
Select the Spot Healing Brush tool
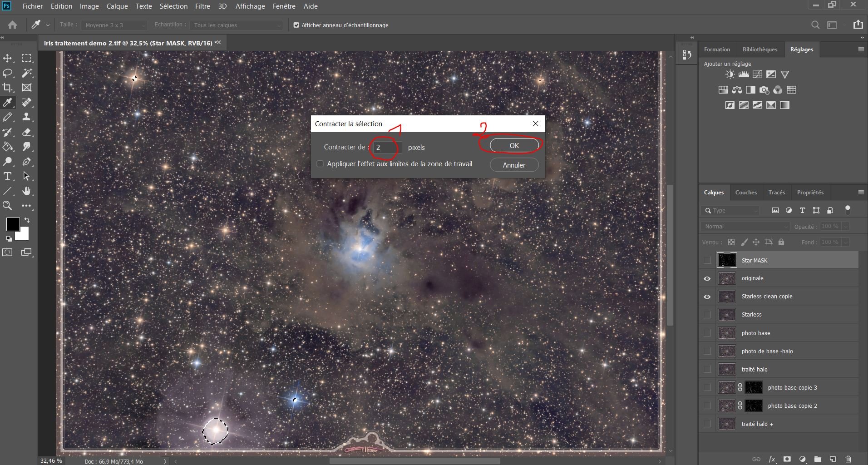pos(27,102)
